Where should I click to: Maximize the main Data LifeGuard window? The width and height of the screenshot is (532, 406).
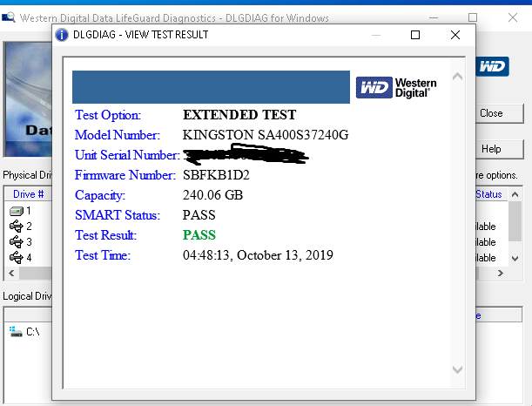(473, 17)
